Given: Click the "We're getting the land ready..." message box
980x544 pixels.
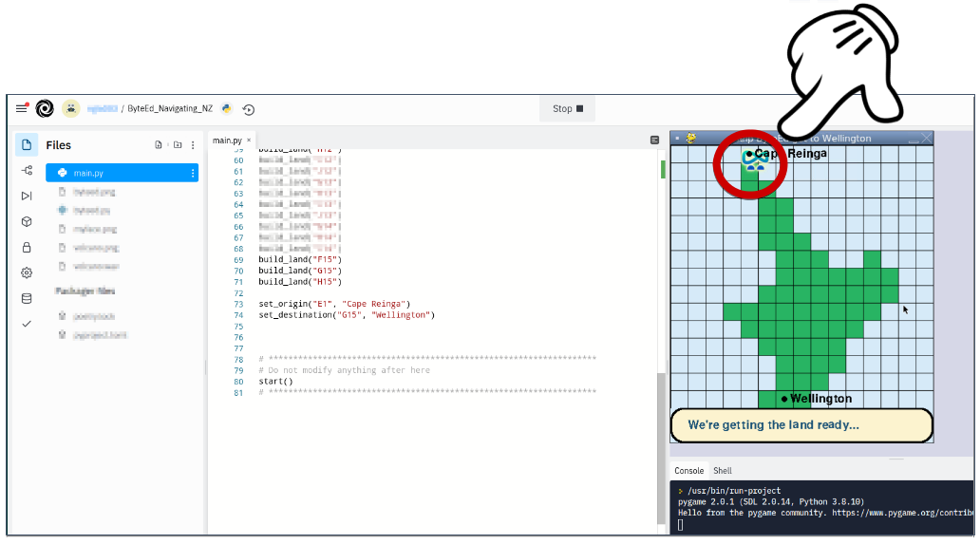Looking at the screenshot, I should 801,425.
